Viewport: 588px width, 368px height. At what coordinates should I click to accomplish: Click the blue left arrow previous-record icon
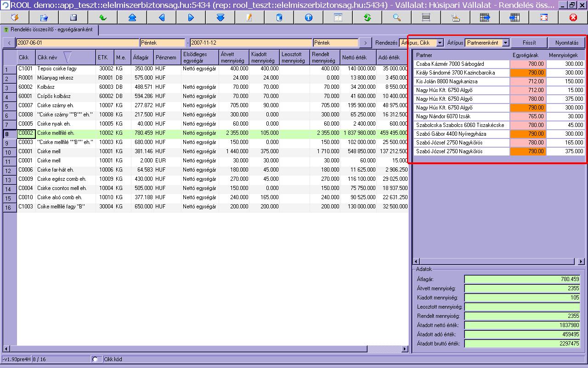tap(162, 17)
